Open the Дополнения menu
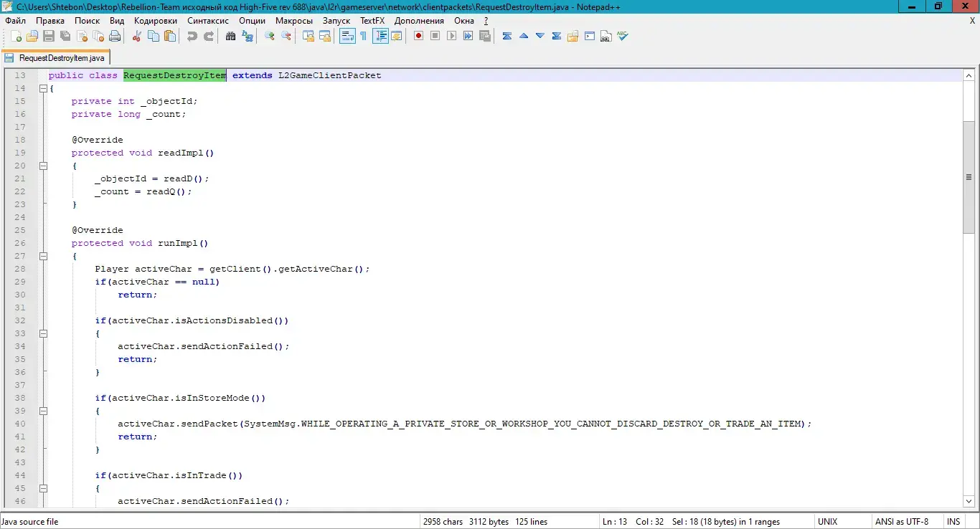 click(x=419, y=21)
